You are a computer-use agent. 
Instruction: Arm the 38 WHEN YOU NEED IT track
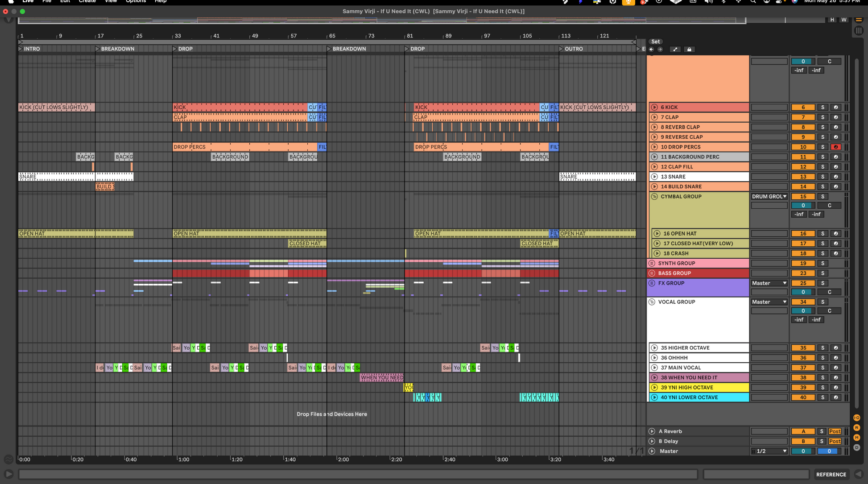point(836,377)
